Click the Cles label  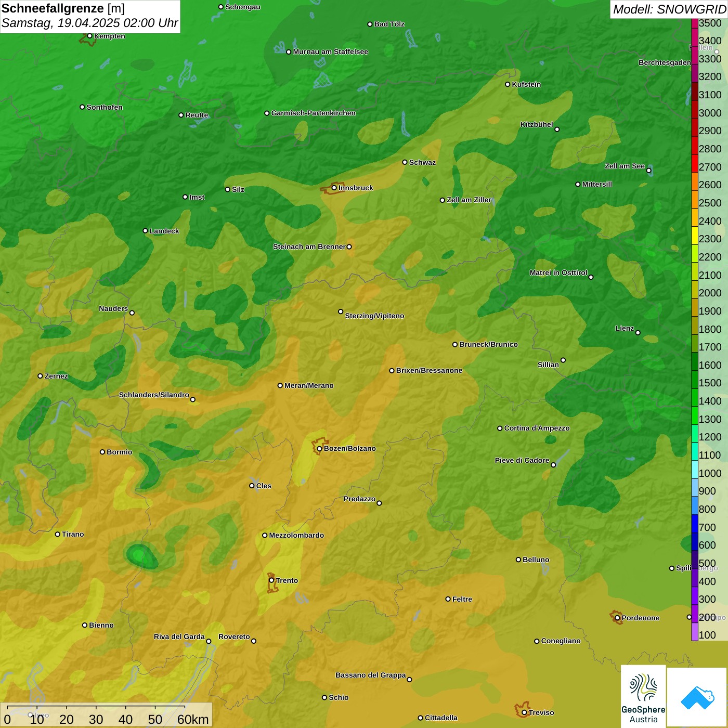264,486
